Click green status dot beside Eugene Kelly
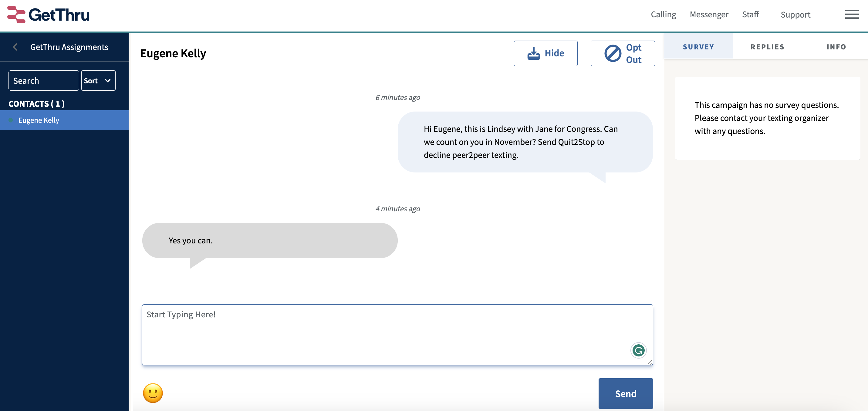Screen dimensions: 868x411 11,120
